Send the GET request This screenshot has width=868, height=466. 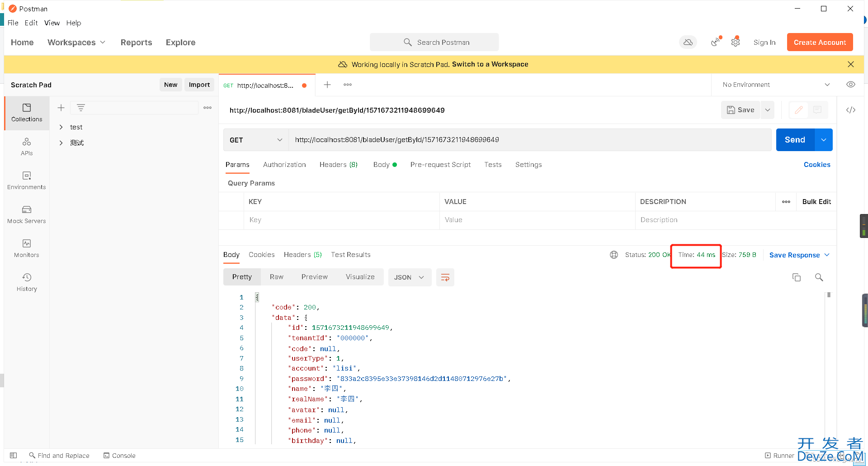pyautogui.click(x=795, y=140)
